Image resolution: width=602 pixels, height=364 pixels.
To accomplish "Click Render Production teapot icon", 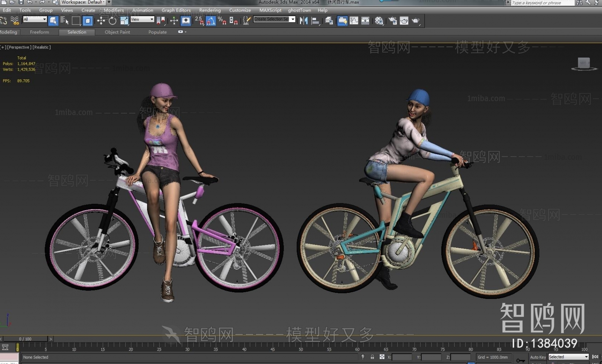I will point(416,21).
